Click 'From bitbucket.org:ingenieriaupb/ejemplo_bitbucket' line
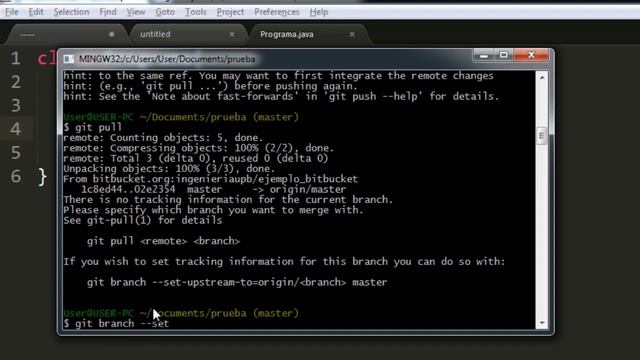640x360 pixels. [x=211, y=179]
